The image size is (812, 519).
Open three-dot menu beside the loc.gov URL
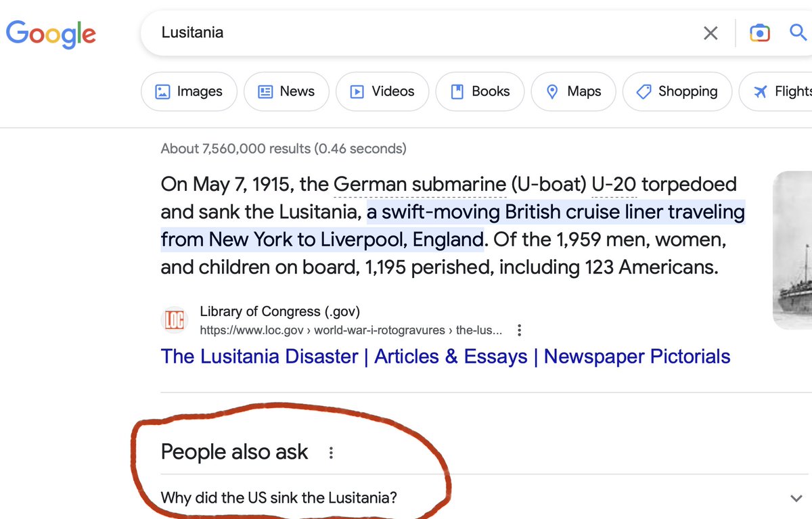tap(519, 331)
